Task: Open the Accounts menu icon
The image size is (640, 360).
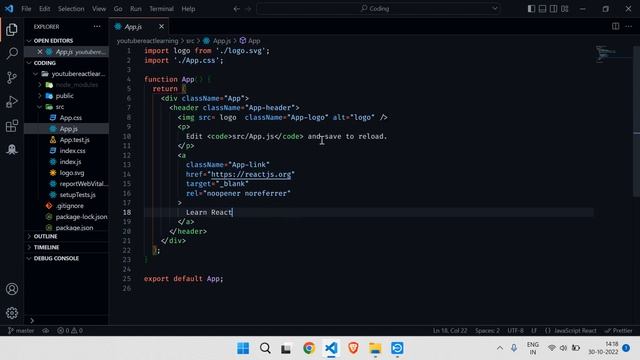Action: tap(12, 289)
